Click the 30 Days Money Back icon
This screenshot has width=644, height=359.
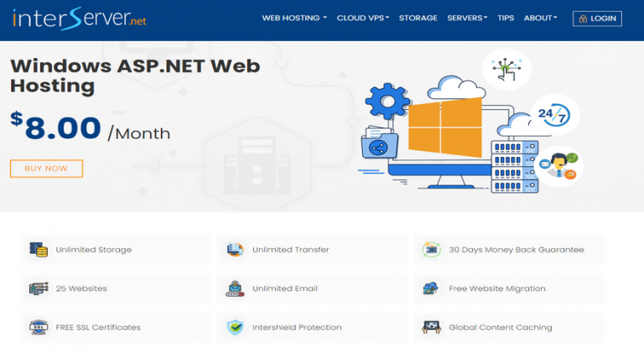click(x=431, y=249)
